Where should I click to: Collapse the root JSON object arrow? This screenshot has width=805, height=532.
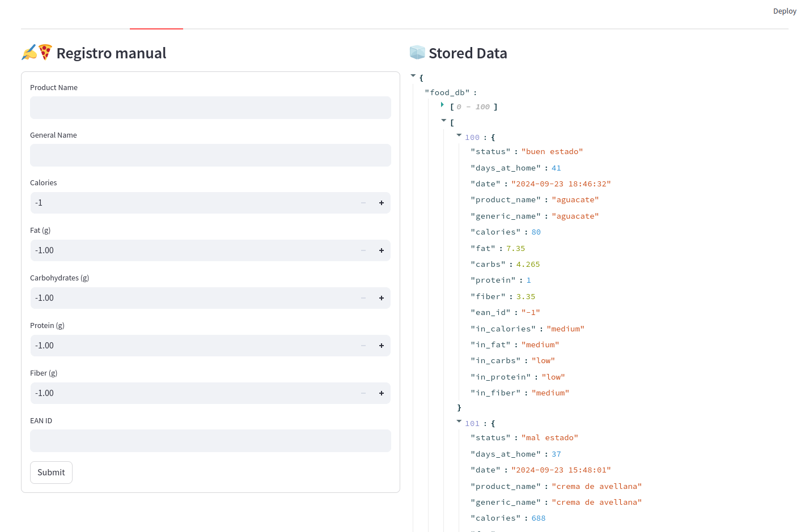[413, 76]
